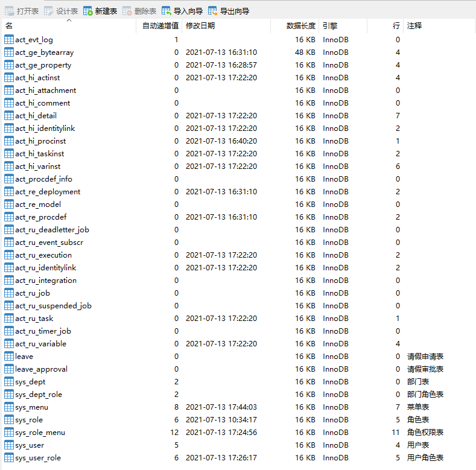
Task: Click the 2021-07-13 17:26:17 date cell
Action: point(221,458)
